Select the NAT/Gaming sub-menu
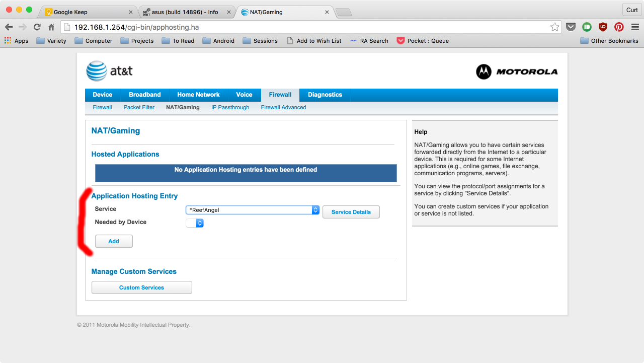This screenshot has width=644, height=363. [183, 107]
